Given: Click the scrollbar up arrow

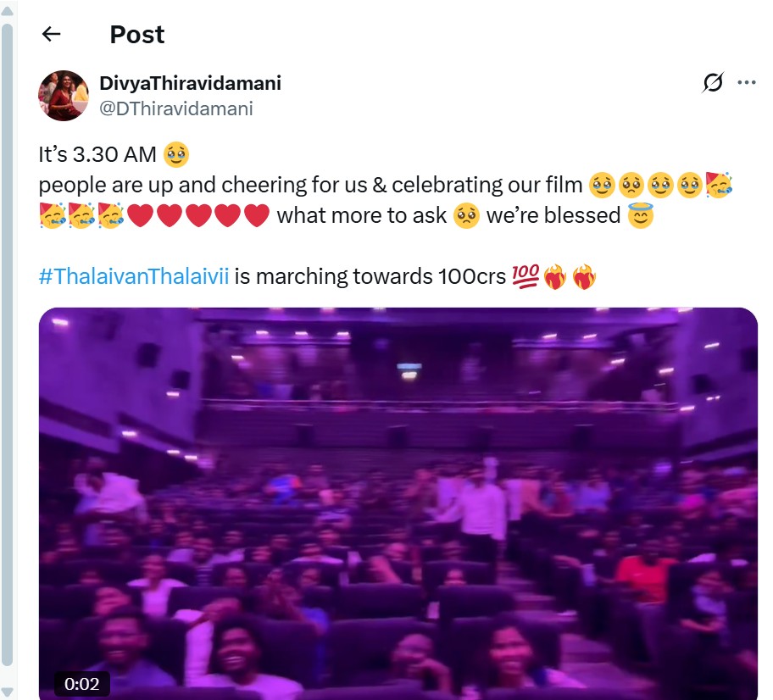Looking at the screenshot, I should coord(7,11).
